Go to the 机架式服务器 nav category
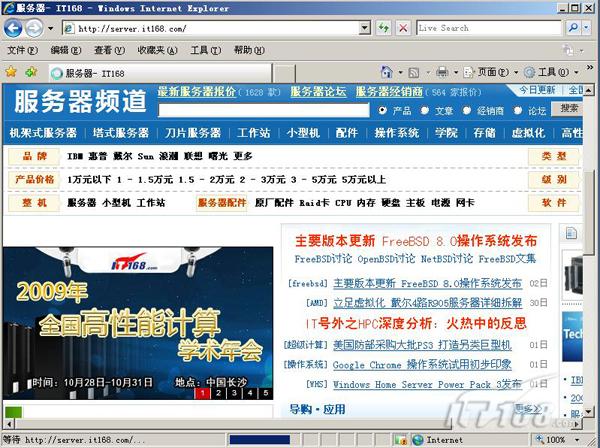This screenshot has width=600, height=448. click(43, 133)
